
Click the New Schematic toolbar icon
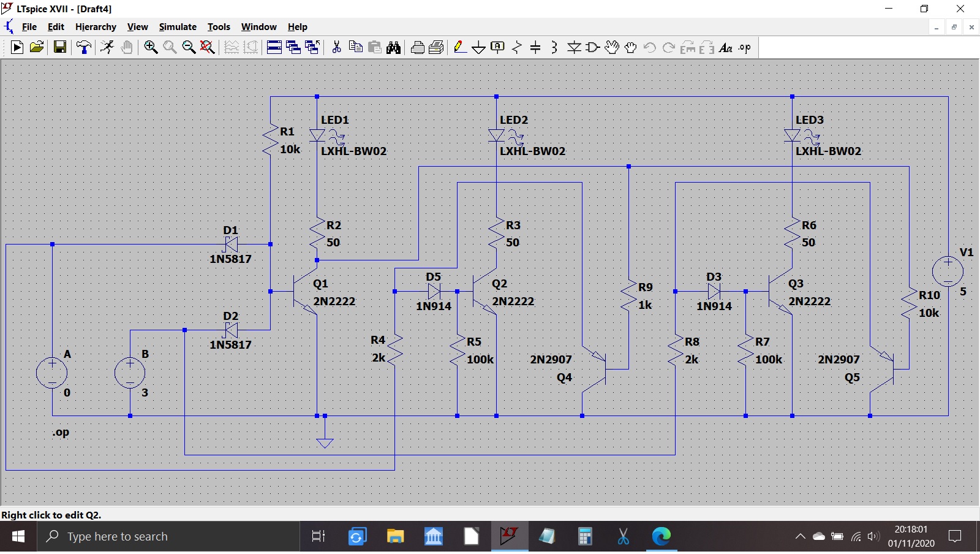tap(17, 47)
